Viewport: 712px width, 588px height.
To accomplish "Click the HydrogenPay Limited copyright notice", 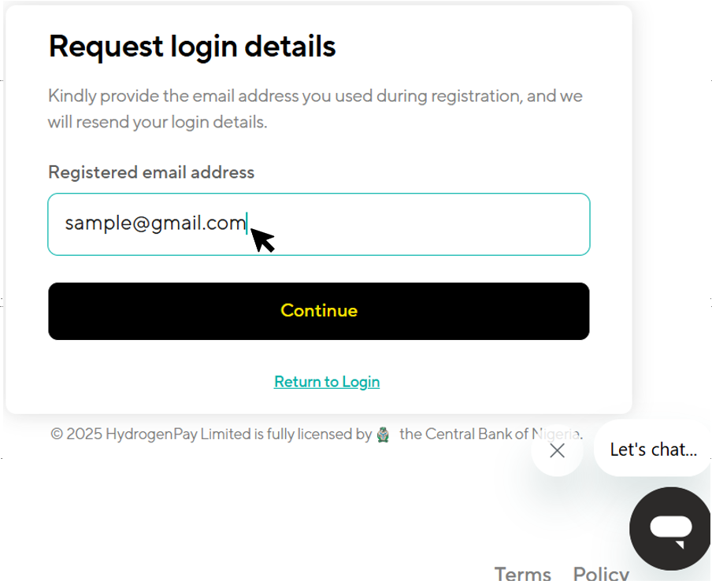I will 317,435.
